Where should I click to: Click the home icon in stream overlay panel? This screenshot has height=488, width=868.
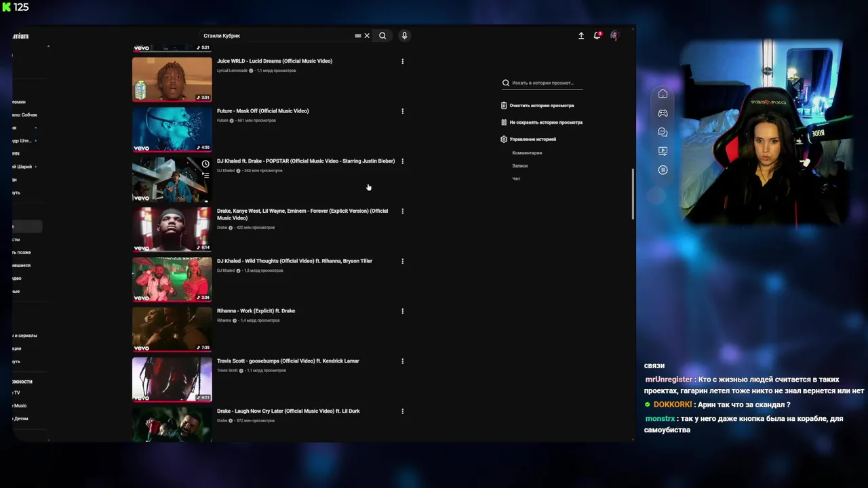coord(663,94)
